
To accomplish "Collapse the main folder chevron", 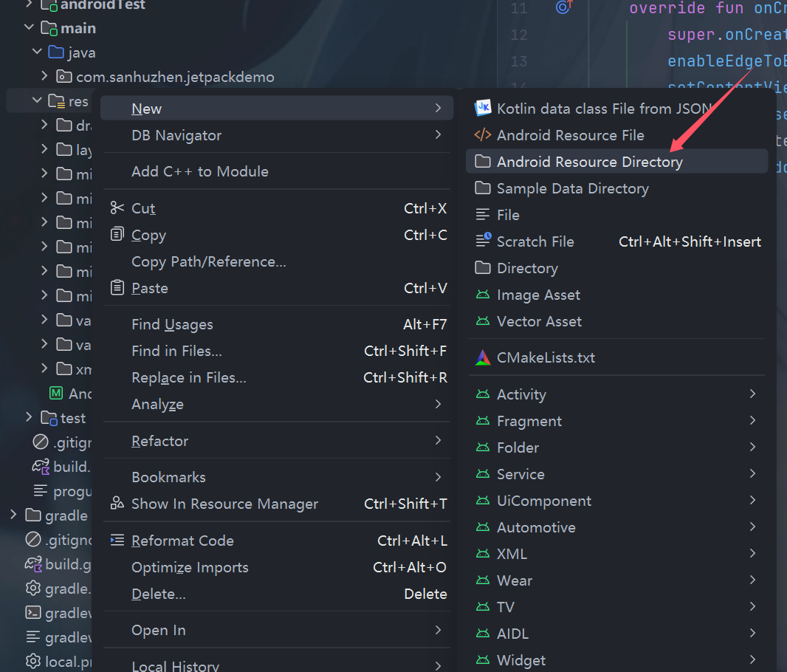I will [x=30, y=28].
